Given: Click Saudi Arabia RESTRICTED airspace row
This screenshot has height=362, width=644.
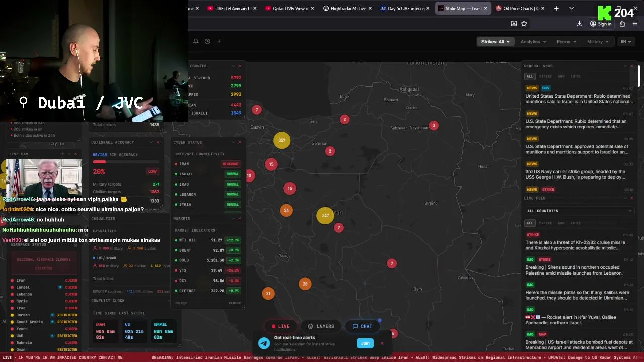Looking at the screenshot, I should point(44,322).
